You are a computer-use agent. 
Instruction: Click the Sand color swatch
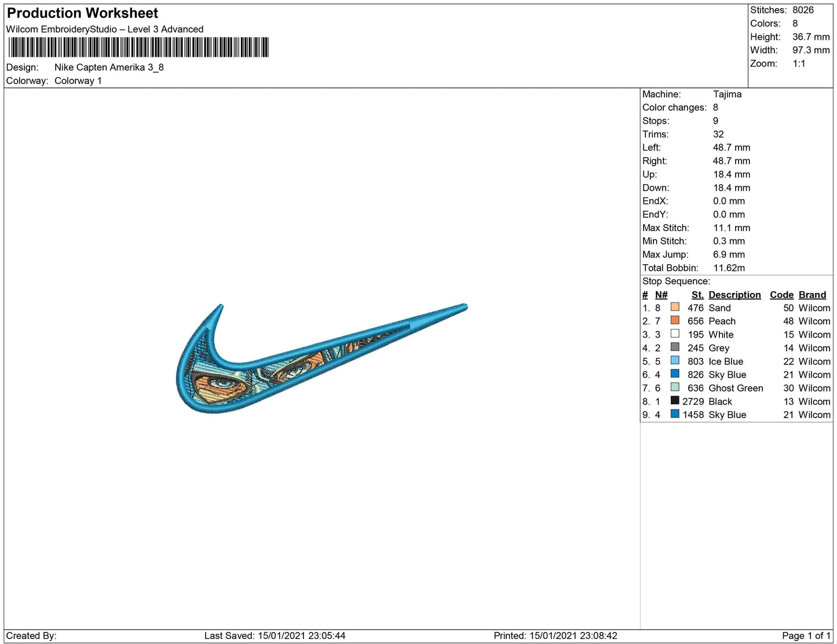pyautogui.click(x=675, y=307)
